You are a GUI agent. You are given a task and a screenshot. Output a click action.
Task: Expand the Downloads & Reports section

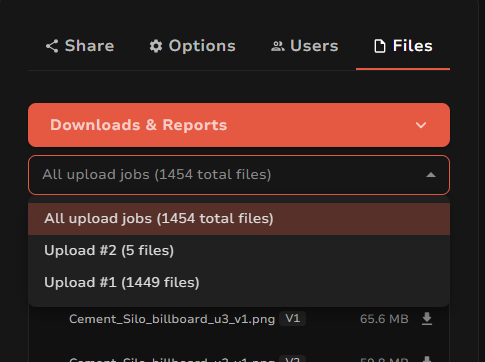click(239, 125)
